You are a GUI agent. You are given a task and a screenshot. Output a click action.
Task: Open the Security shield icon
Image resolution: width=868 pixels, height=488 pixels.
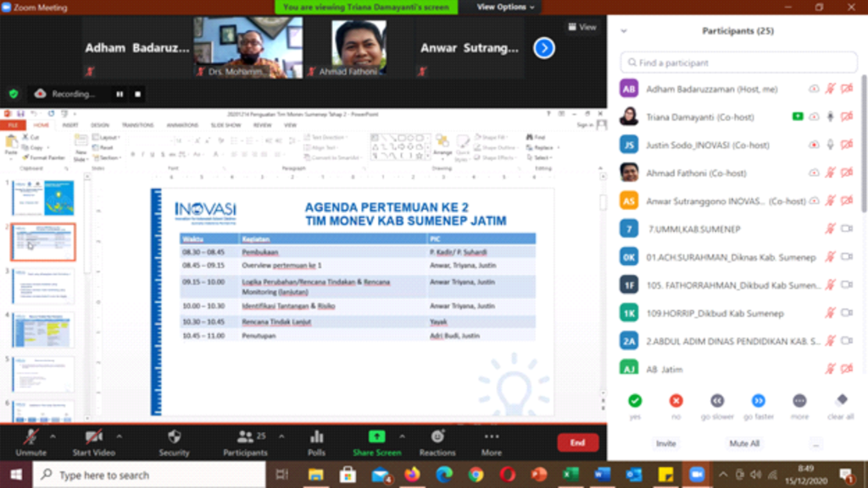click(174, 437)
